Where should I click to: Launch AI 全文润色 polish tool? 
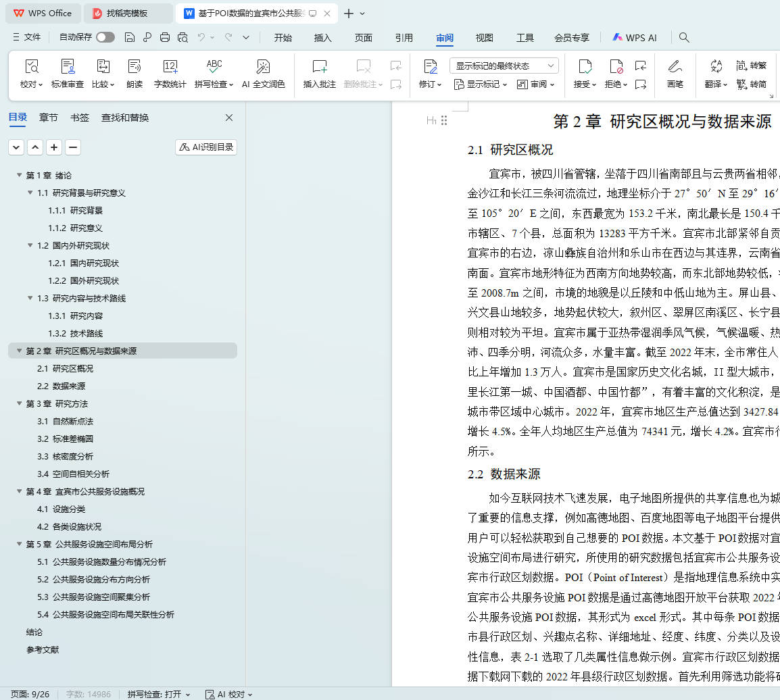263,67
